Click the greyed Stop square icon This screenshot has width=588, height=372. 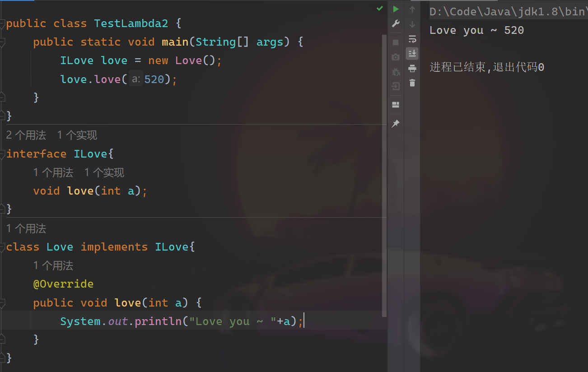pos(396,42)
